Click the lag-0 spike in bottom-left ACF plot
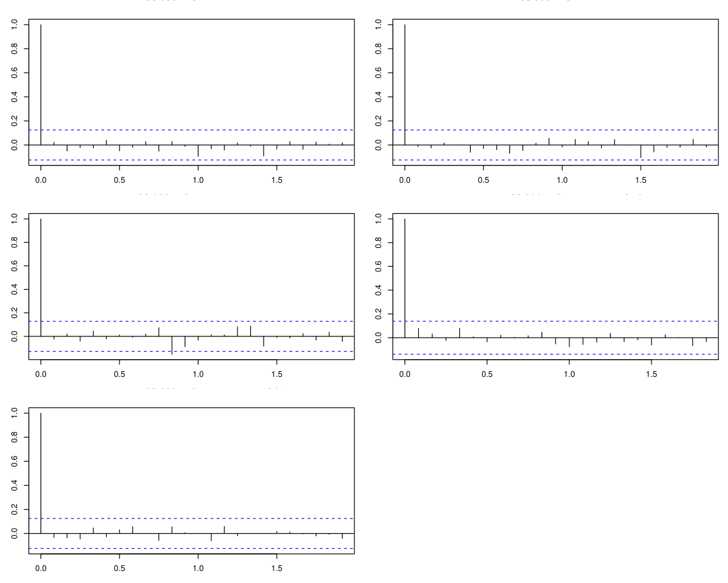 [41, 473]
